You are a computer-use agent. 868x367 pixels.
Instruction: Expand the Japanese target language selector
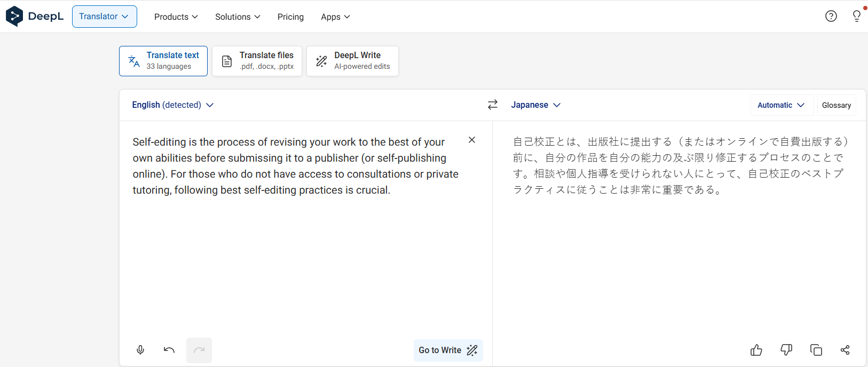[x=535, y=105]
